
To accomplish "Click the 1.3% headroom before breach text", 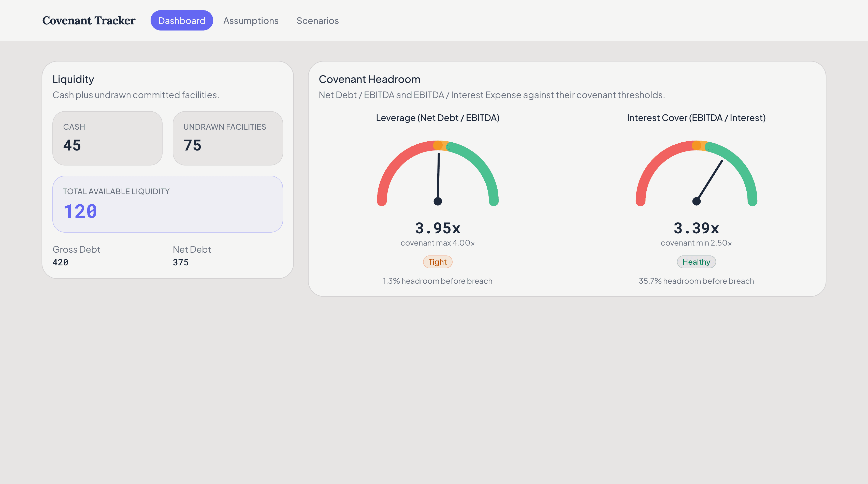I will click(x=438, y=281).
